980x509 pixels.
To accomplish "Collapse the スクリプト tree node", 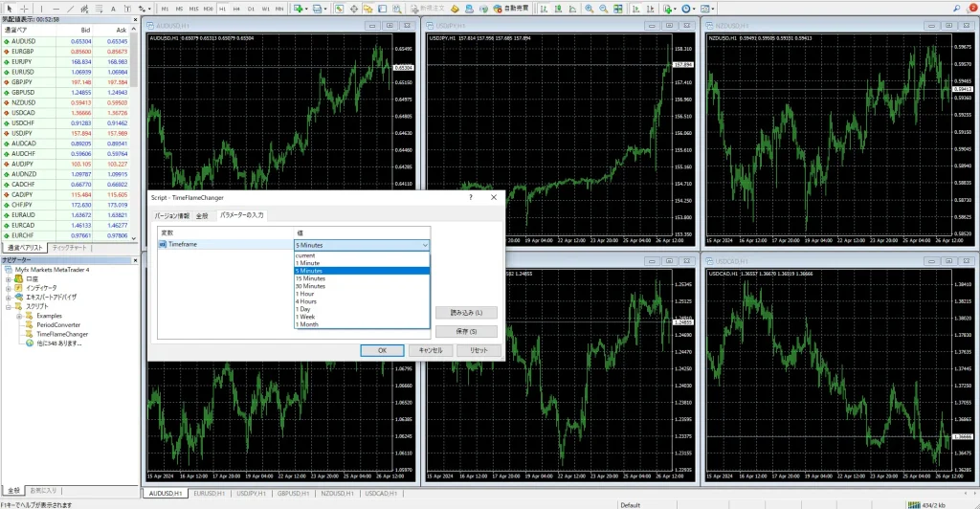I will (9, 307).
